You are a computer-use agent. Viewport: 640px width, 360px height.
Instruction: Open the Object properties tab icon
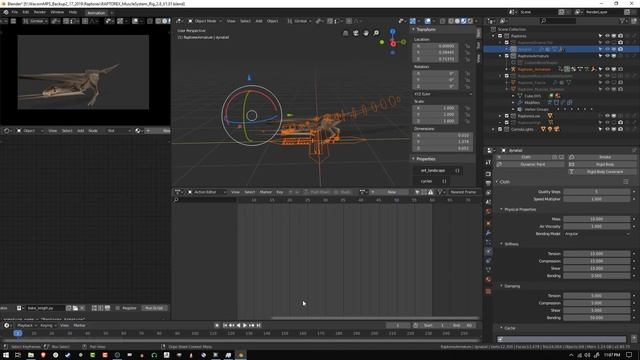click(488, 223)
